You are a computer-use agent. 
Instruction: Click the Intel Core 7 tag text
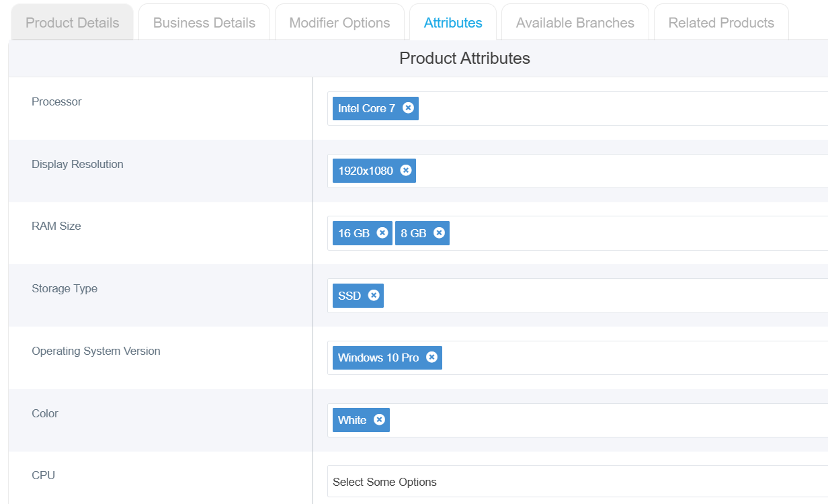366,108
